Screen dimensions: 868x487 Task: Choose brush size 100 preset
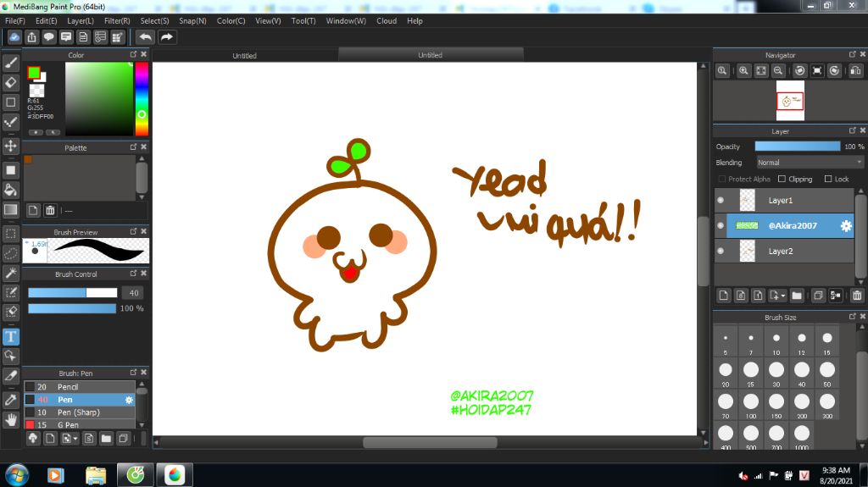(751, 405)
